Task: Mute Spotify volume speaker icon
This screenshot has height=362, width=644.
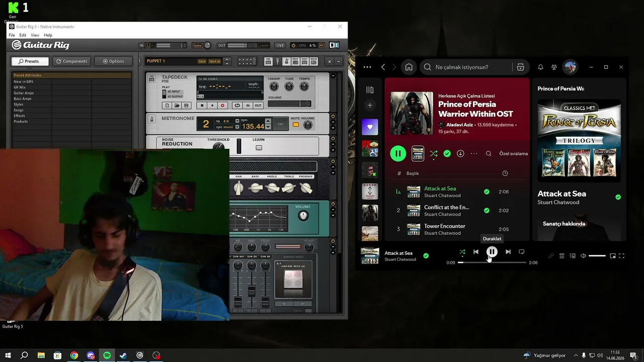Action: tap(583, 256)
